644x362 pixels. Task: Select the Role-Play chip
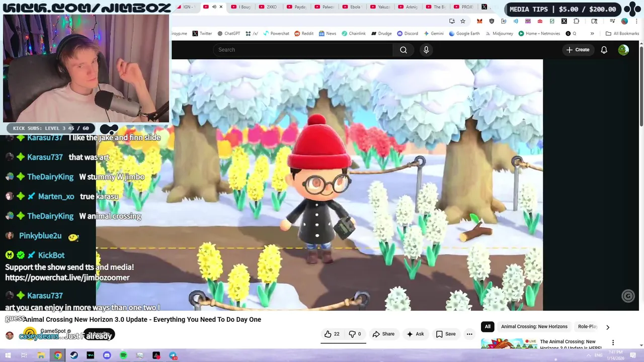(587, 326)
